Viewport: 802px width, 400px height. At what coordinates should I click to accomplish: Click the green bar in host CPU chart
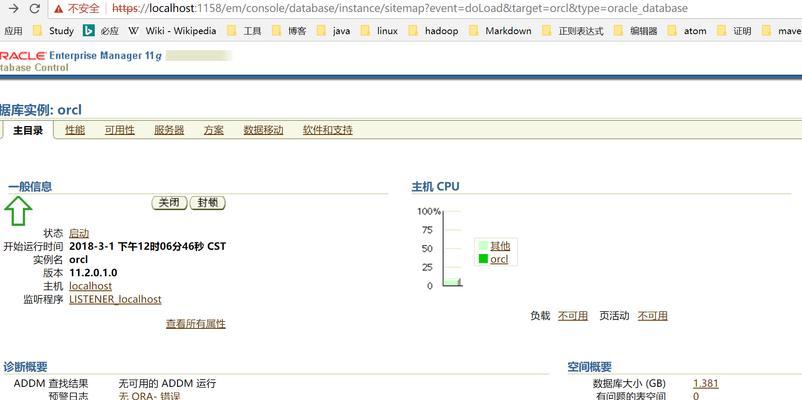452,282
